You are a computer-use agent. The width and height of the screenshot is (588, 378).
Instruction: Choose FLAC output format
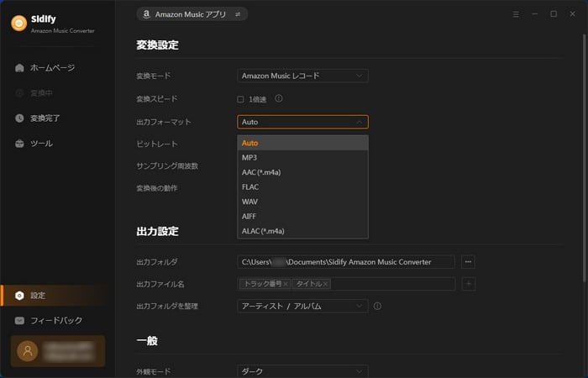tap(302, 186)
